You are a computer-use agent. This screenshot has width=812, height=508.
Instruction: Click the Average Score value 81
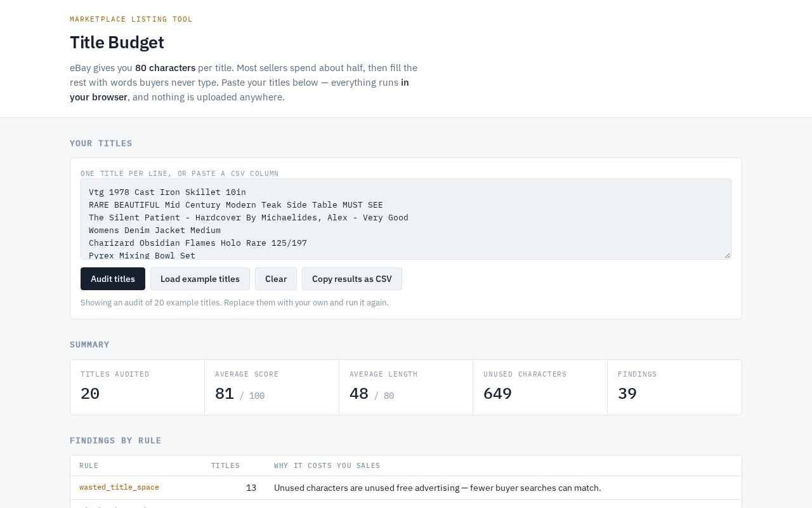(x=225, y=394)
